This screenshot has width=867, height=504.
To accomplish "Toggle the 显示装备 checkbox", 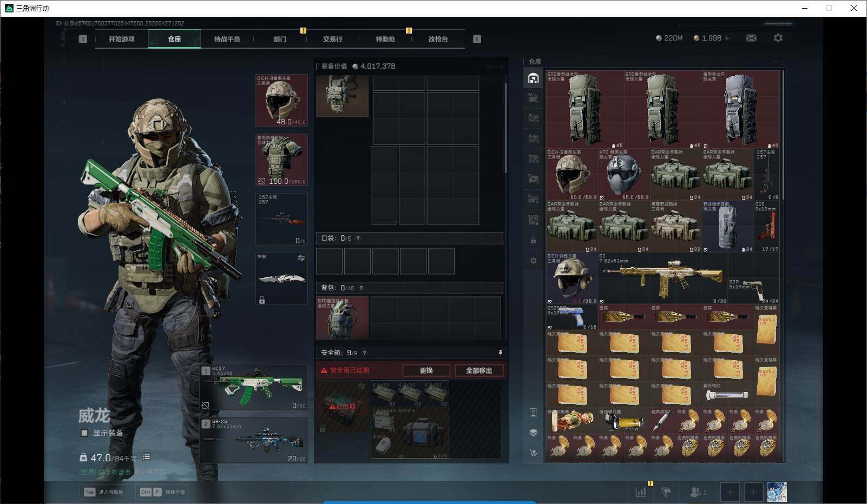I will coord(84,433).
